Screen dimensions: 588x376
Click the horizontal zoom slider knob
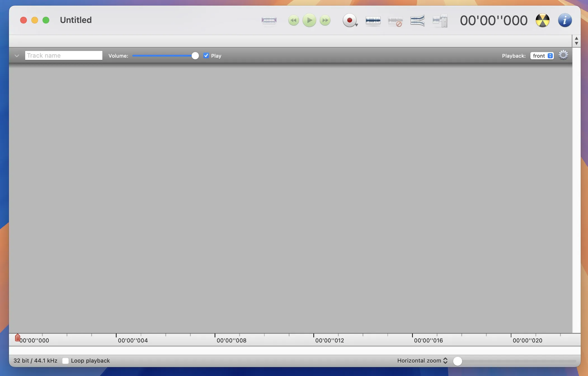coord(457,361)
